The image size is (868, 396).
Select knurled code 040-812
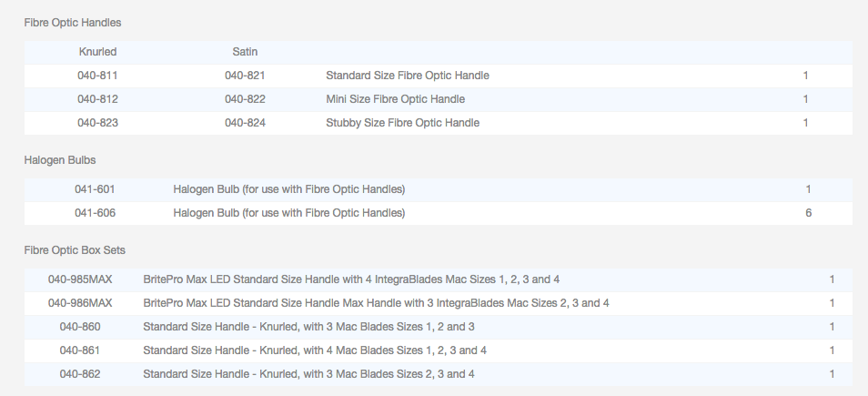97,99
